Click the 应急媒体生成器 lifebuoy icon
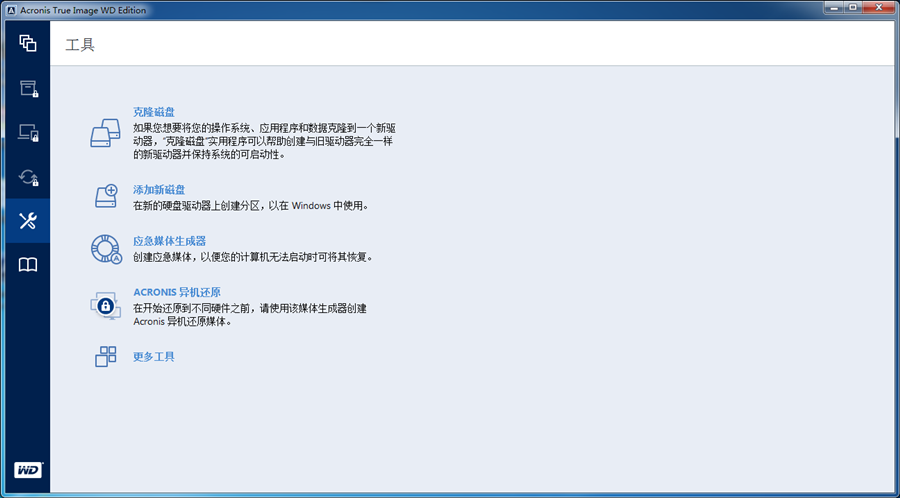This screenshot has width=900, height=498. pyautogui.click(x=105, y=248)
